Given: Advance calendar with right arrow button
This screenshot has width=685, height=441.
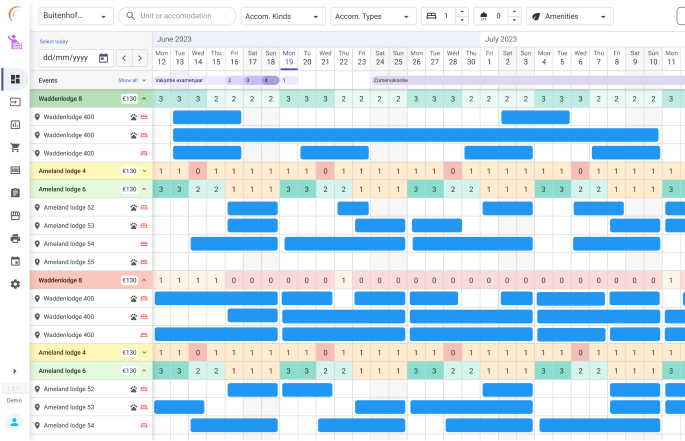Looking at the screenshot, I should point(140,58).
